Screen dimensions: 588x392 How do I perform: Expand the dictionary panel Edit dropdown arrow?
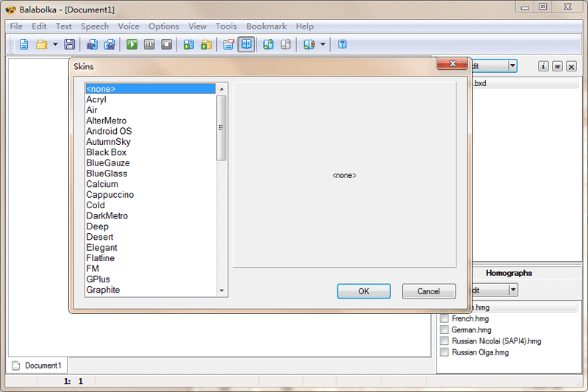point(512,66)
